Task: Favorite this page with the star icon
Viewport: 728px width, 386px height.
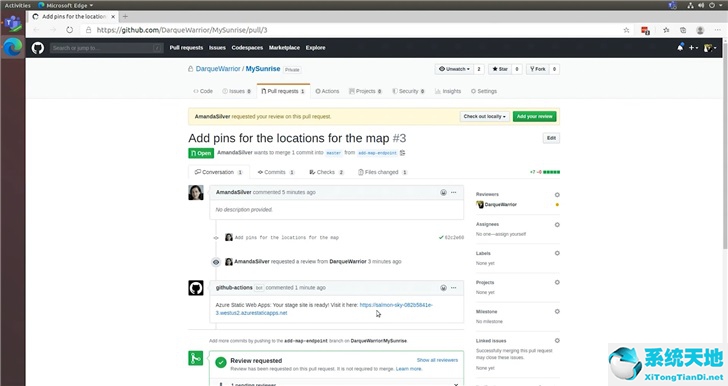Action: point(626,30)
